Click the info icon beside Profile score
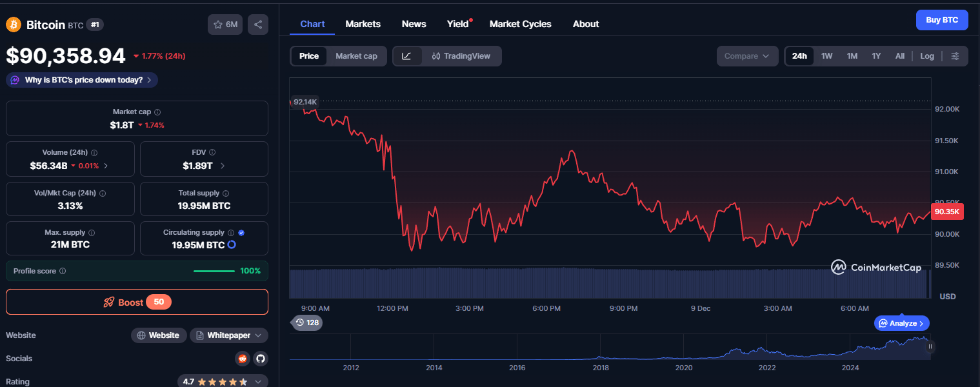This screenshot has height=387, width=980. coord(63,272)
